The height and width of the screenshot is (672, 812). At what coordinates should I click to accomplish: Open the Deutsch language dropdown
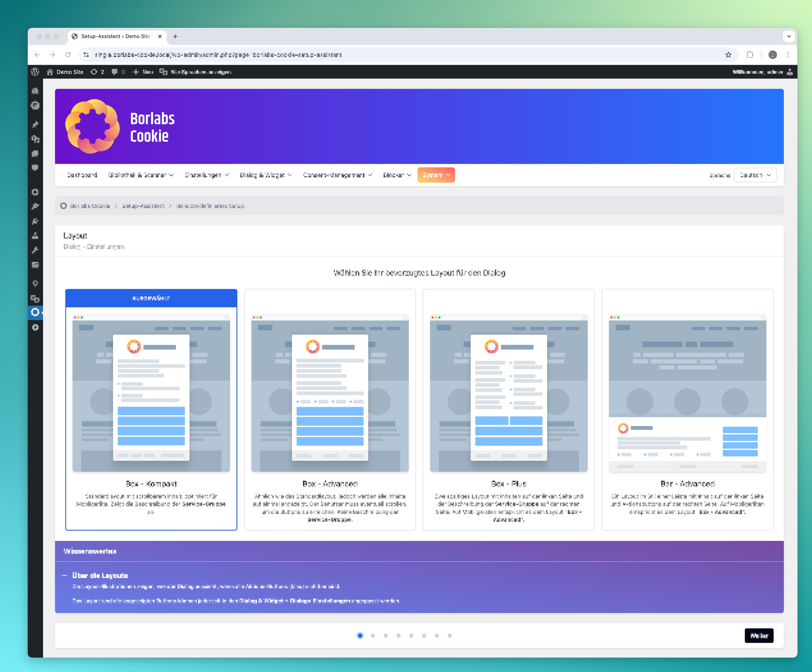click(x=755, y=175)
